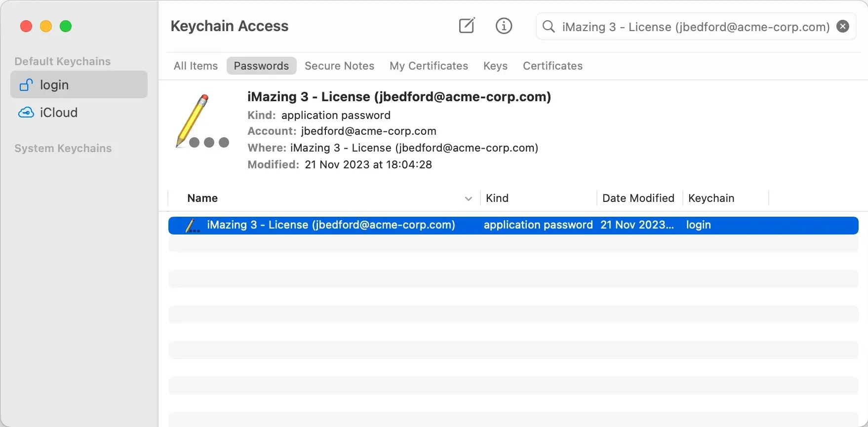Clear the search field with the X button
This screenshot has width=868, height=427.
843,27
